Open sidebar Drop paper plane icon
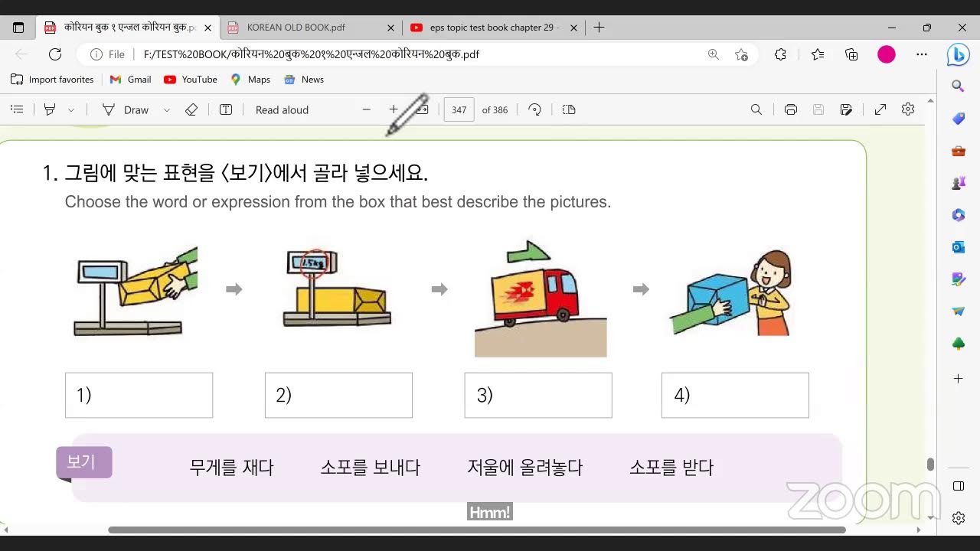Screen dimensions: 980x551 click(x=959, y=311)
